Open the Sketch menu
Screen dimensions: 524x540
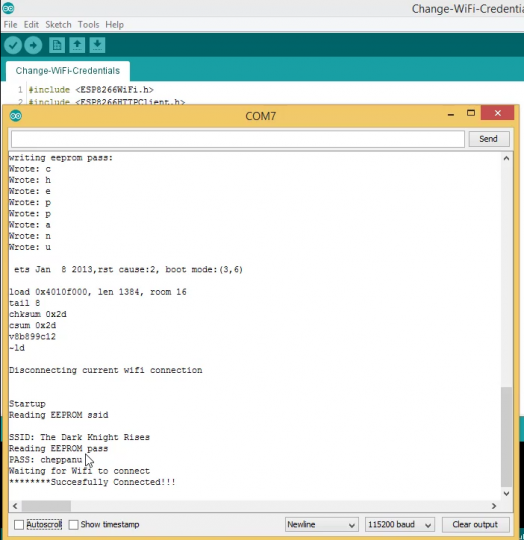click(58, 25)
